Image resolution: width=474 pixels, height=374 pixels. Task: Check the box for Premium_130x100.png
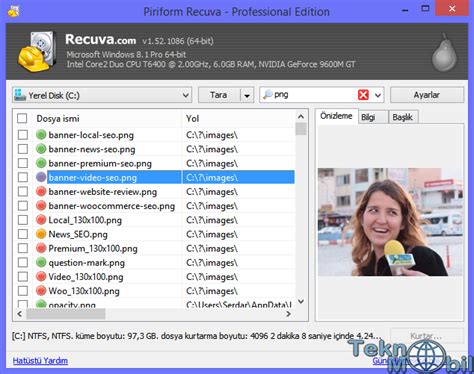(x=23, y=248)
